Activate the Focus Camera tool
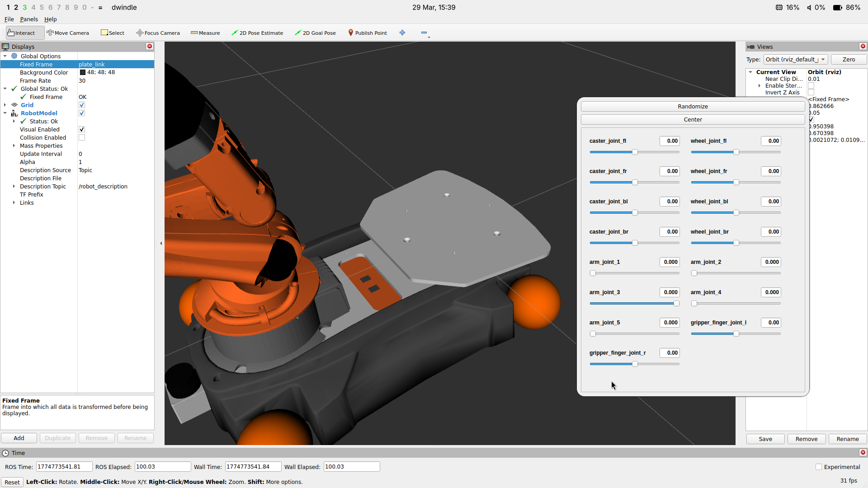The width and height of the screenshot is (868, 488). [x=158, y=33]
